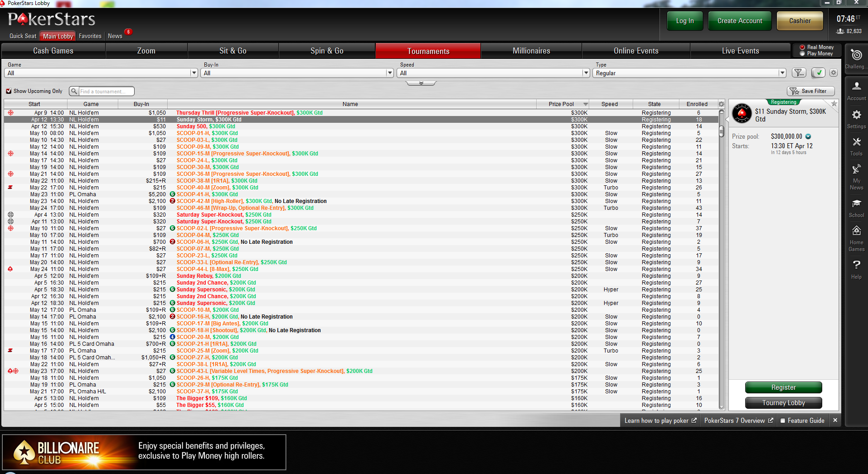Open the Tourney Lobby

(783, 403)
